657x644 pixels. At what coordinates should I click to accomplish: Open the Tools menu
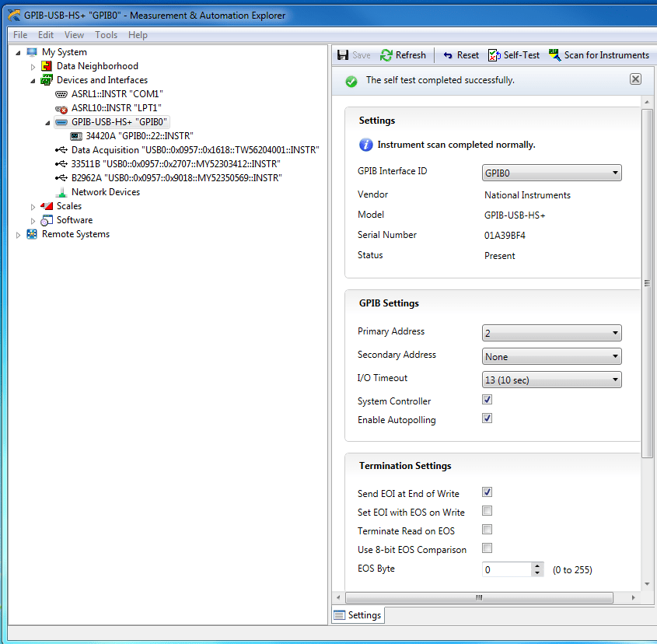[106, 34]
